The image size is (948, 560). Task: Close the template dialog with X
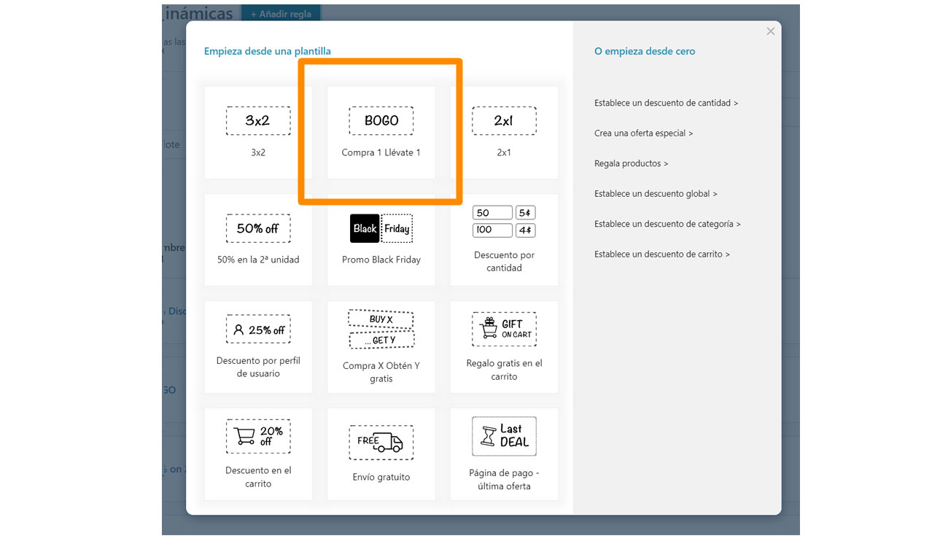click(770, 31)
